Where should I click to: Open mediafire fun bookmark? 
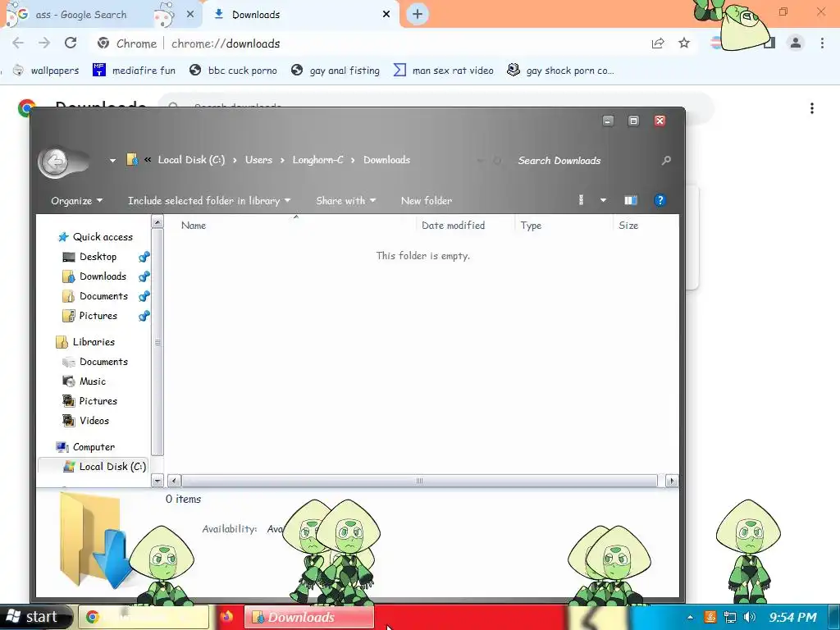[134, 71]
